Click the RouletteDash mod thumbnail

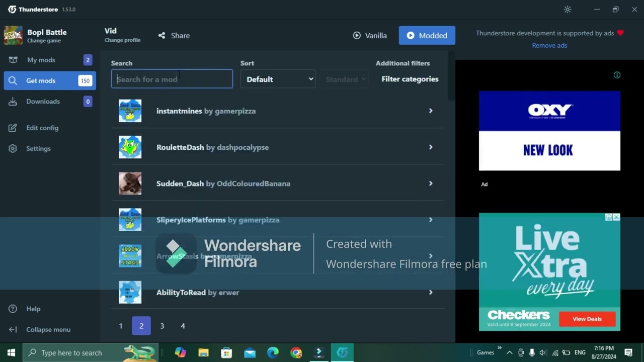[130, 147]
